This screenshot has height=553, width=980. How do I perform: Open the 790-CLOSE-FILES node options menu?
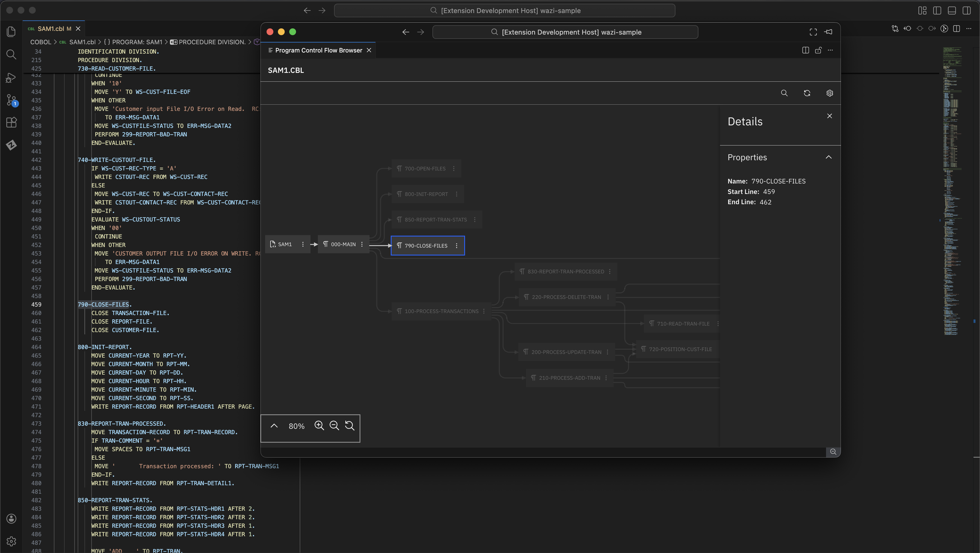click(x=457, y=246)
